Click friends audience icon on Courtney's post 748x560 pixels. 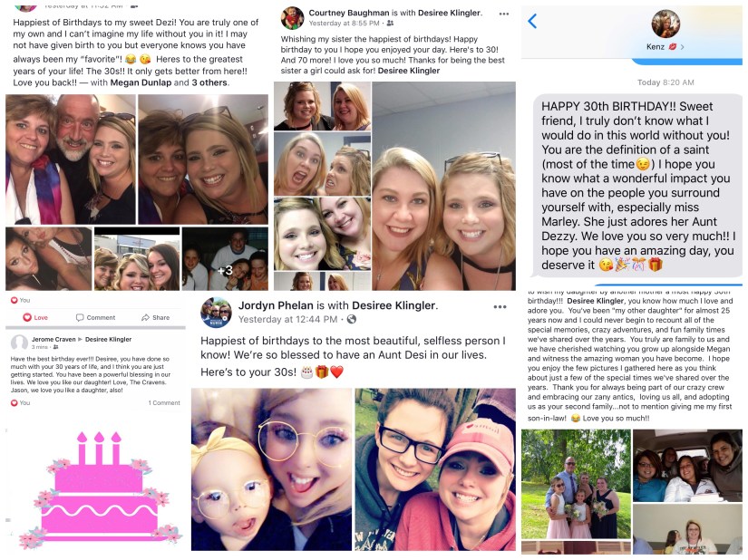[x=390, y=24]
